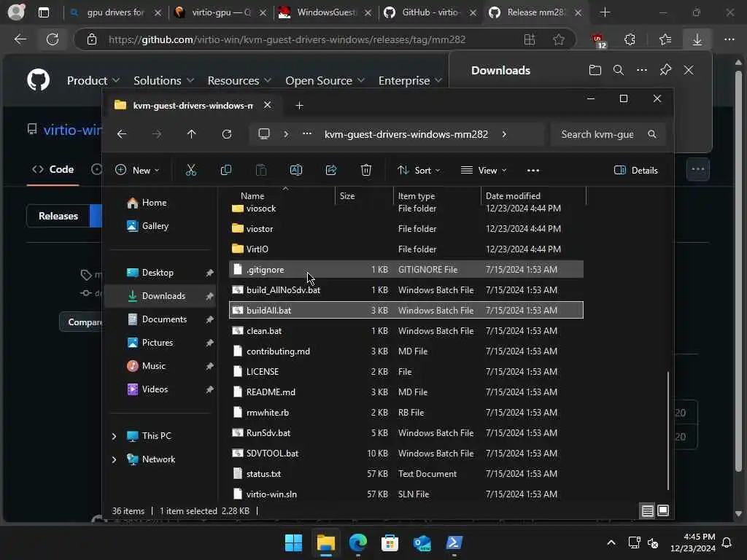Screen dimensions: 747x560
Task: Open the View dropdown menu
Action: click(x=484, y=170)
